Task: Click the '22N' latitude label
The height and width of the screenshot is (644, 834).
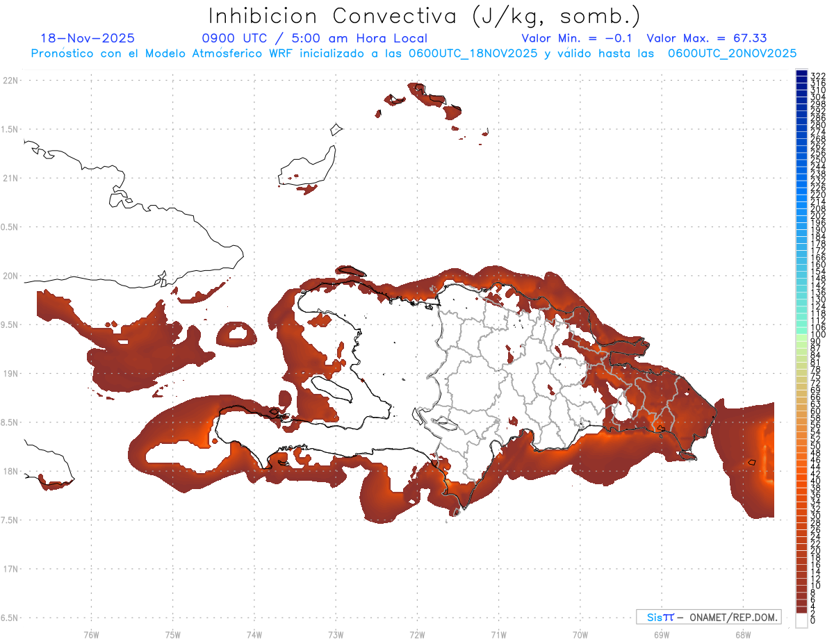Action: (x=10, y=81)
